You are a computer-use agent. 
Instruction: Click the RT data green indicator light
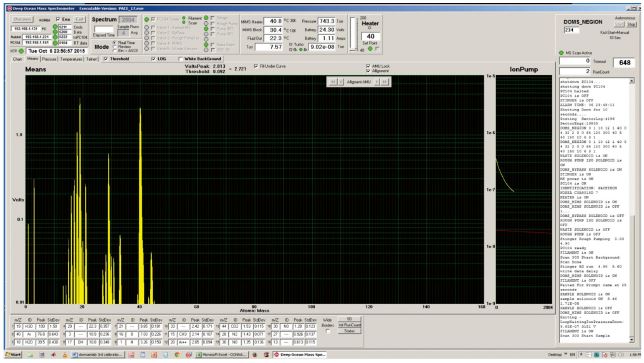click(x=55, y=42)
